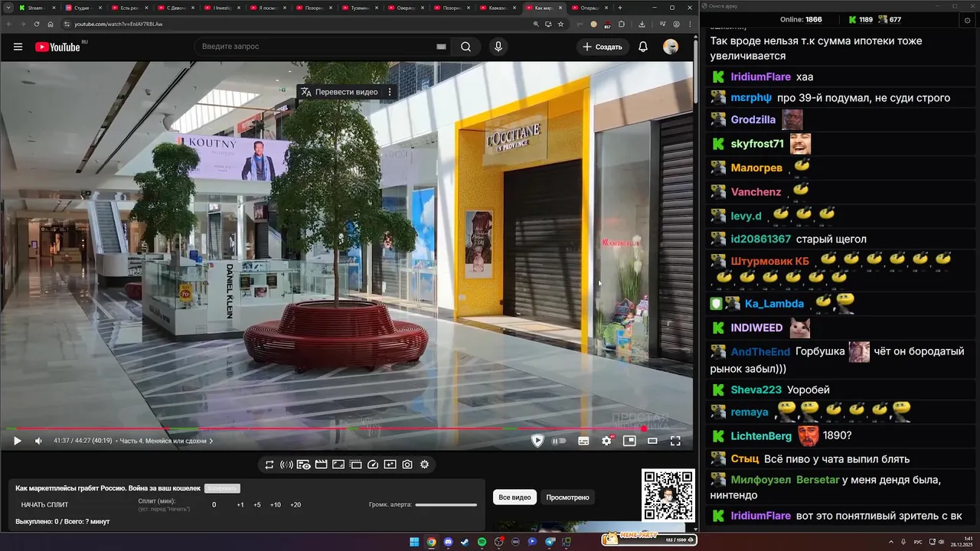Toggle the autoplay switch in player
Viewport: 980px width, 551px height.
[560, 441]
